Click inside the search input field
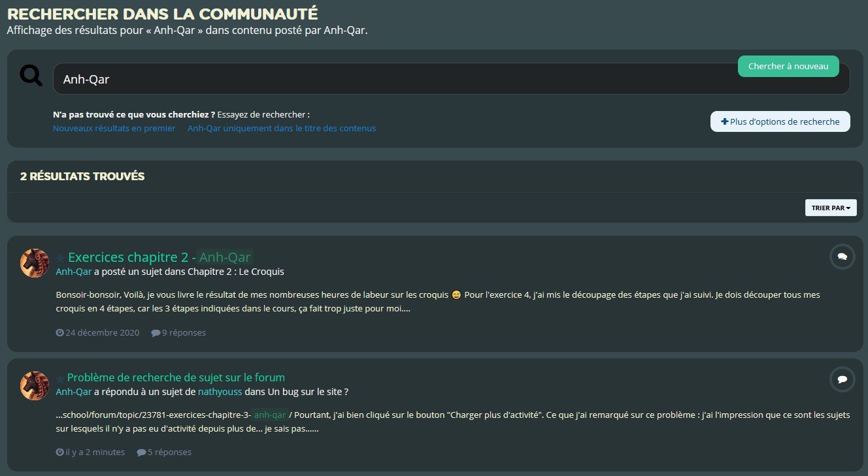 [x=392, y=78]
